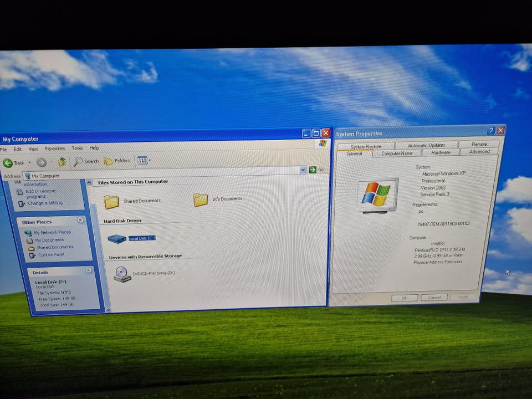Select the pc's Documents folder icon
Screen dimensions: 532x399
pyautogui.click(x=201, y=199)
